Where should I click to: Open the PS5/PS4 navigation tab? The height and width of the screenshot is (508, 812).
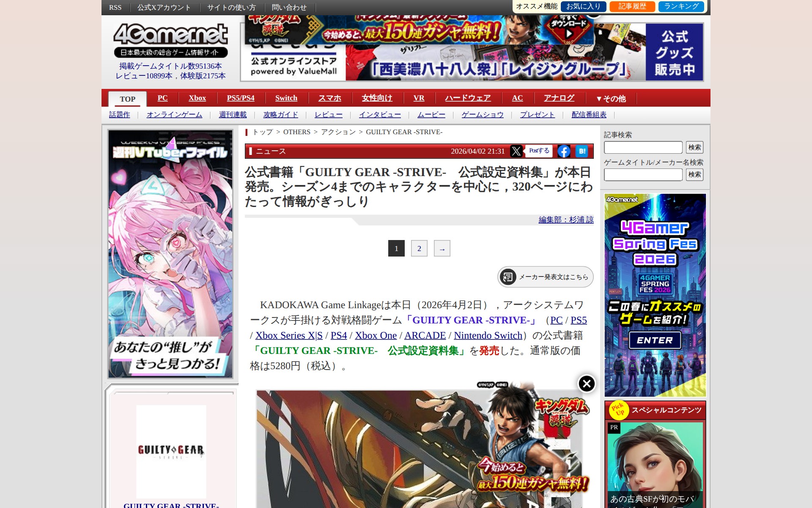(x=241, y=98)
